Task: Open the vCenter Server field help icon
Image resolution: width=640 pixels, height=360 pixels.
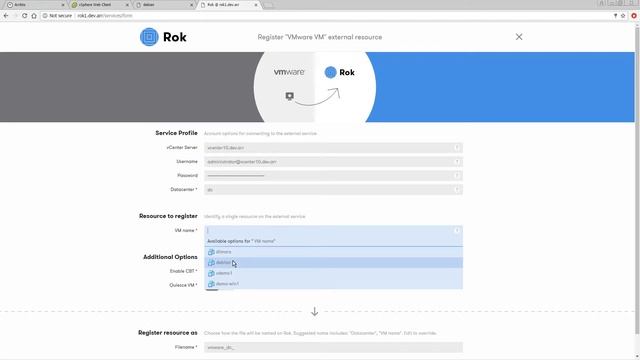Action: tap(457, 147)
